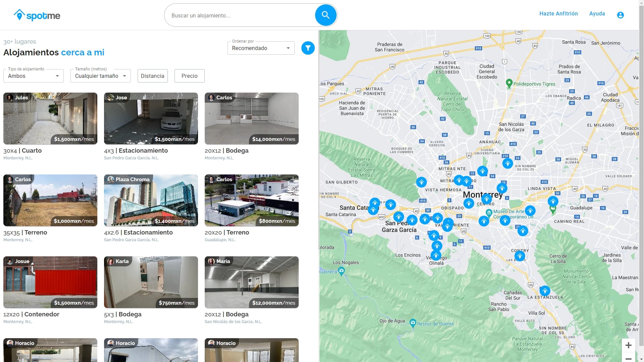Click 'San Nicolás de los Garza, N.L.' location text
The image size is (644, 362).
pos(233,321)
